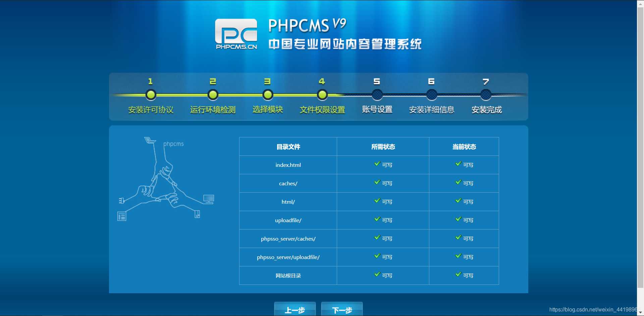Viewport: 644px width, 316px height.
Task: Click step 6 progress dot 安装详细信息
Action: click(x=432, y=95)
